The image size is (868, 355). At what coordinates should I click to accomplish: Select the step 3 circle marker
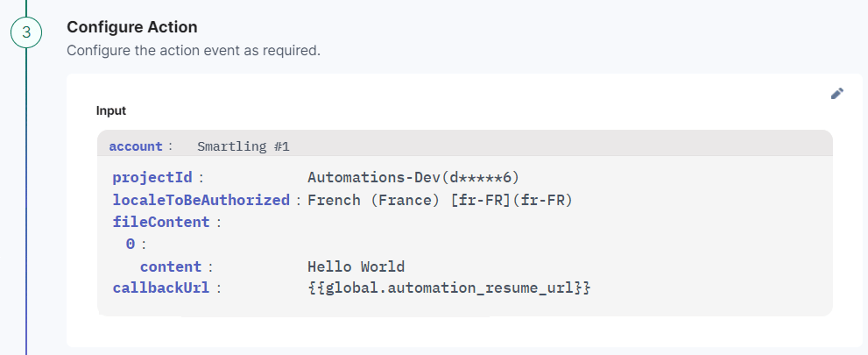(x=26, y=32)
